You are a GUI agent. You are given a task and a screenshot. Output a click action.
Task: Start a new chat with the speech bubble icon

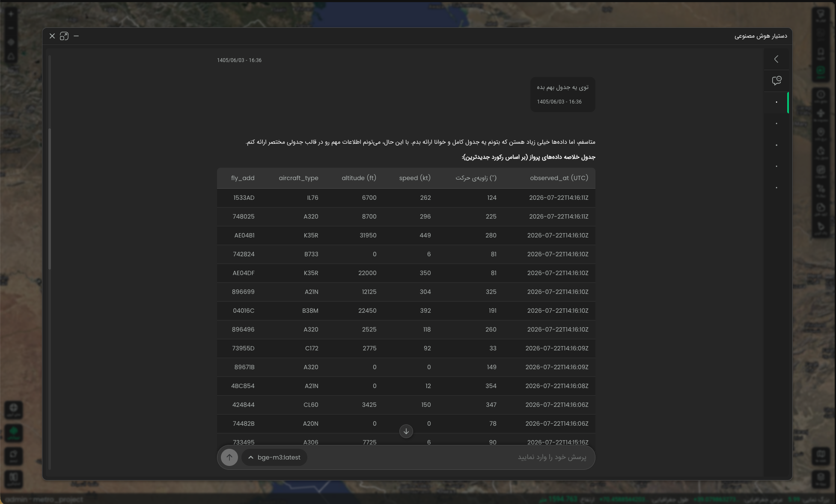[x=776, y=80]
